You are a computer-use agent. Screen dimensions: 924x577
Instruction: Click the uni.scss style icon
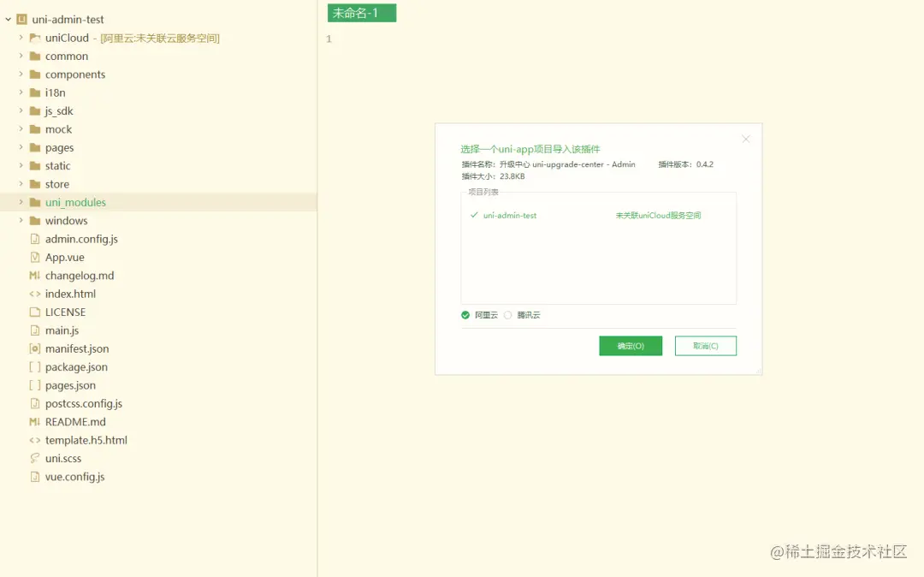35,458
